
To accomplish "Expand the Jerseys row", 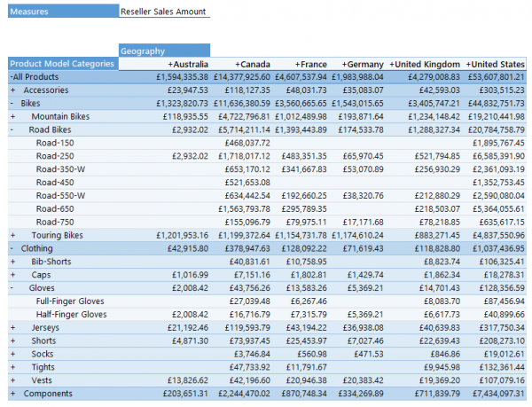I will click(13, 327).
